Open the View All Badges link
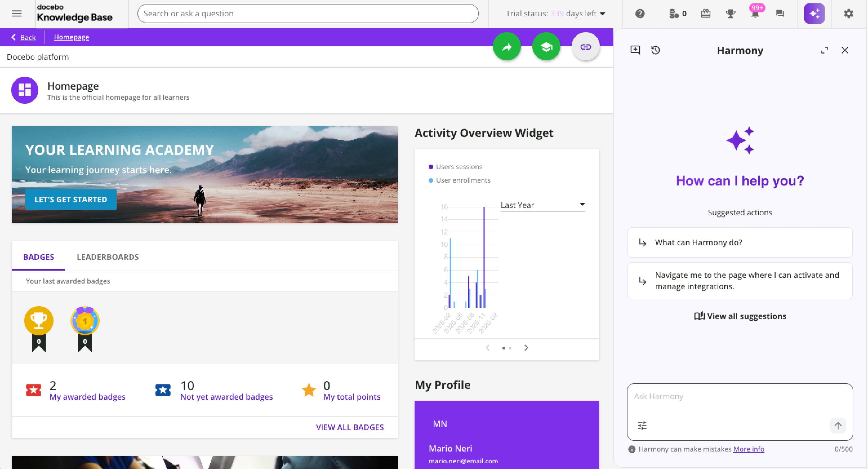This screenshot has height=469, width=868. click(350, 427)
